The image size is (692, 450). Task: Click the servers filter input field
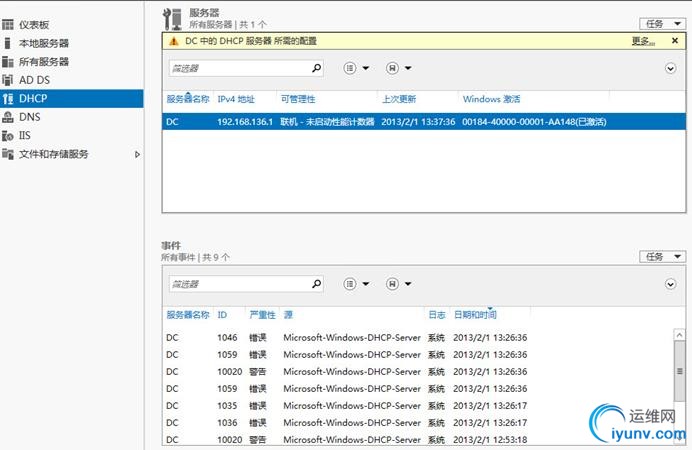(x=239, y=68)
